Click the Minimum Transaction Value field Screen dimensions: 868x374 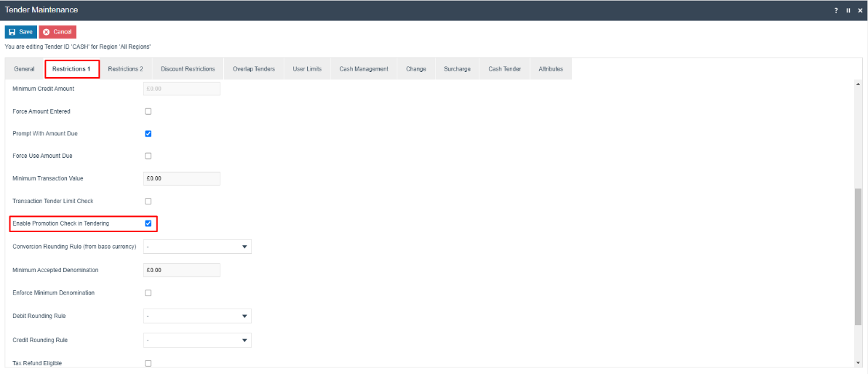182,179
